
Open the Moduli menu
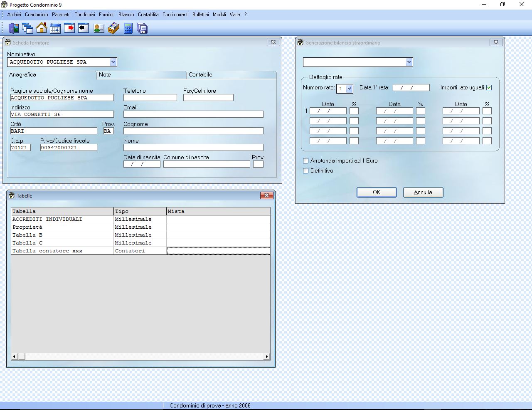(x=219, y=15)
